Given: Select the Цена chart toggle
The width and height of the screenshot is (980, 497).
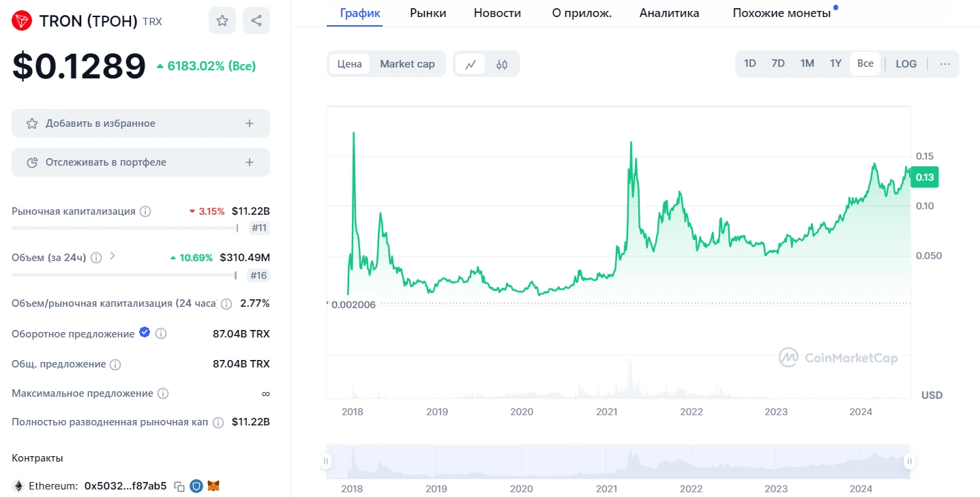Looking at the screenshot, I should (x=350, y=64).
